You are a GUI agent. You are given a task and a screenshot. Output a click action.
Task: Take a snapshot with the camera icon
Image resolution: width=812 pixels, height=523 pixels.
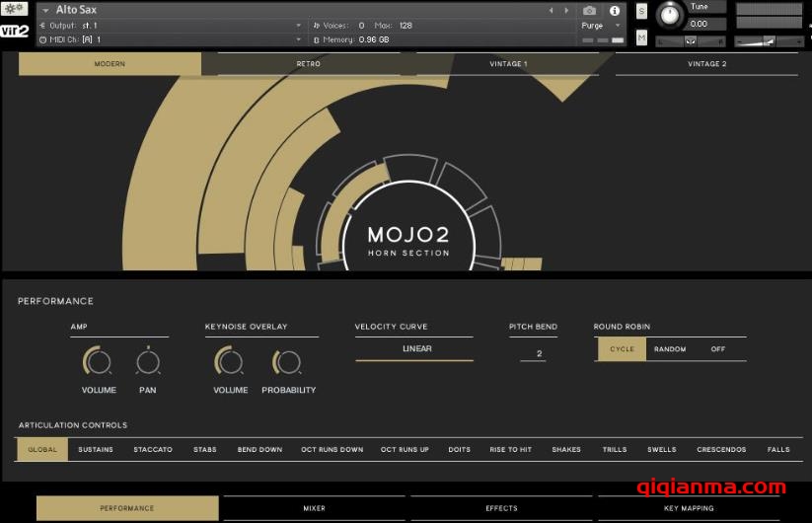coord(589,10)
